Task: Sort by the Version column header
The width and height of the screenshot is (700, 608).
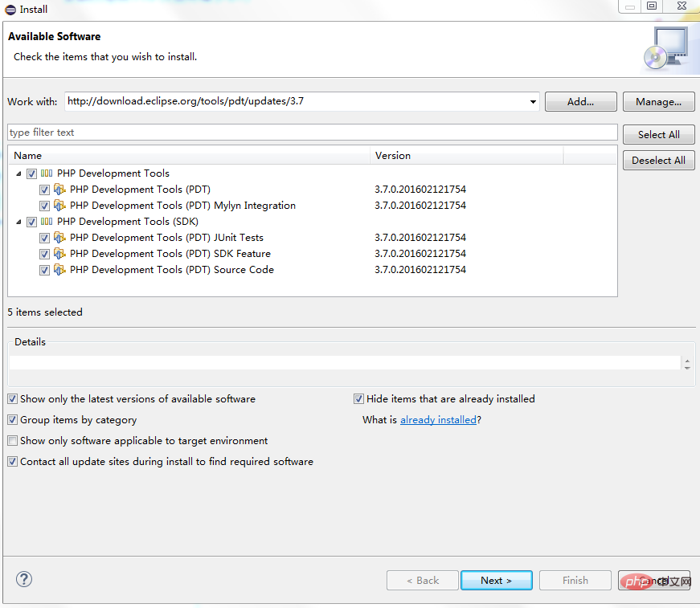Action: (x=467, y=156)
